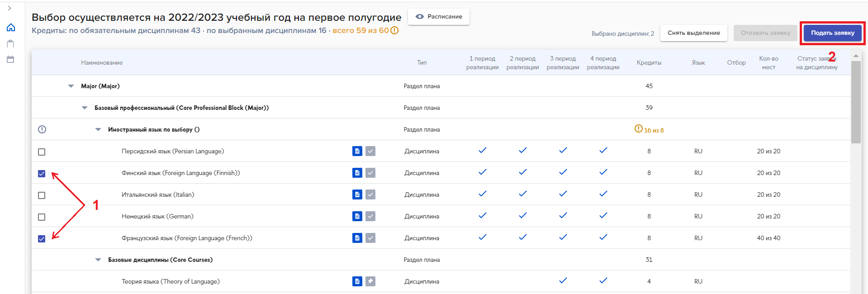Click pin icon for Theory of Language
Image resolution: width=868 pixels, height=294 pixels.
click(x=370, y=281)
